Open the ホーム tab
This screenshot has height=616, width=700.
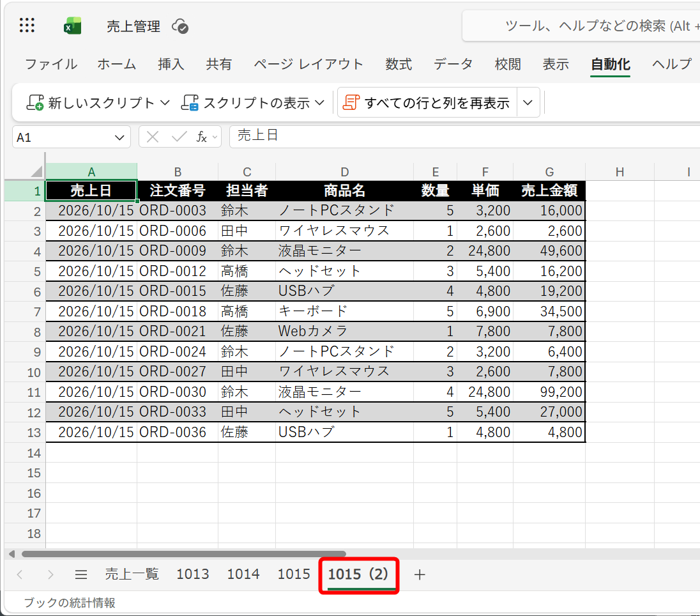(116, 65)
